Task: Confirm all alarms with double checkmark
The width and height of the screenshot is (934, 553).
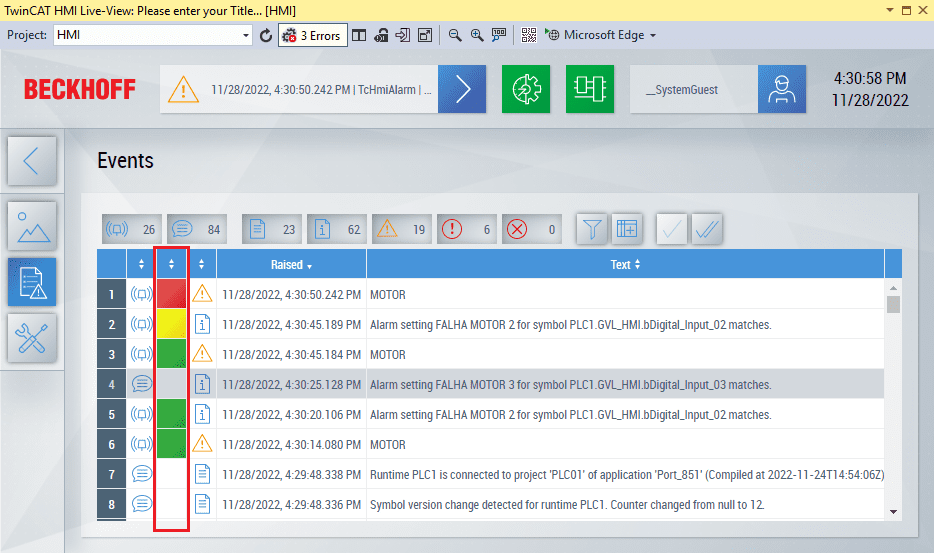Action: tap(707, 229)
